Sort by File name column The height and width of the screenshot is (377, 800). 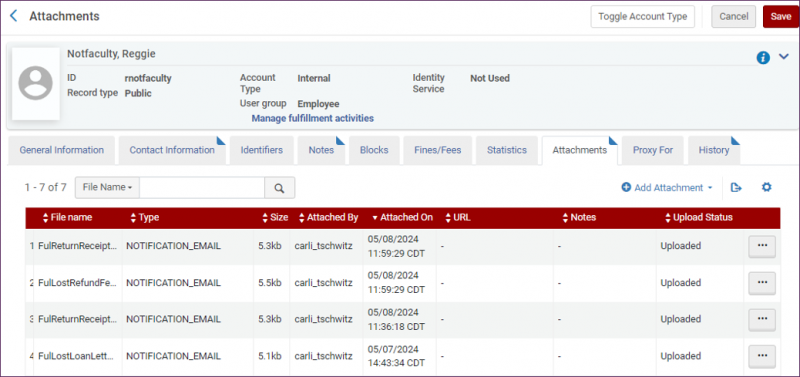point(67,217)
